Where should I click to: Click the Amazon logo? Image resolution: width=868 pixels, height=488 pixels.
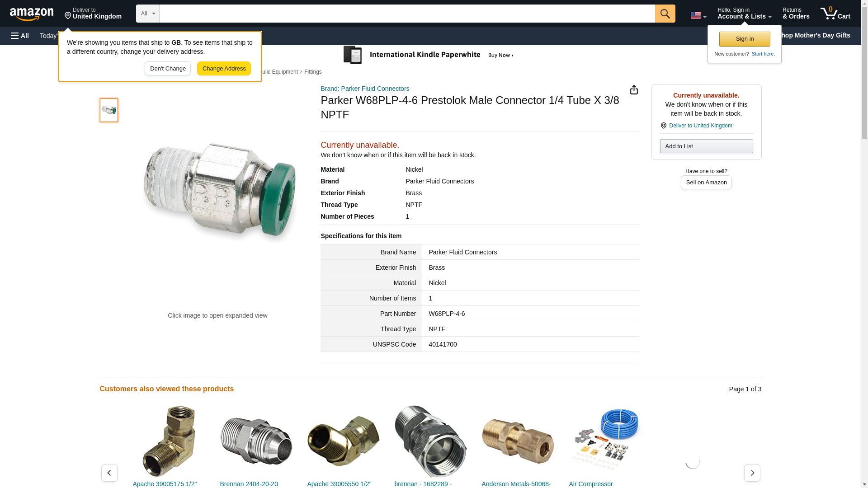pos(32,14)
